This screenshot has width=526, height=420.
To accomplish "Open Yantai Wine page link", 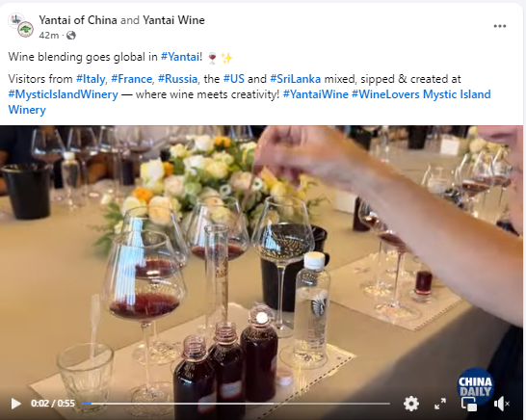I will click(173, 20).
